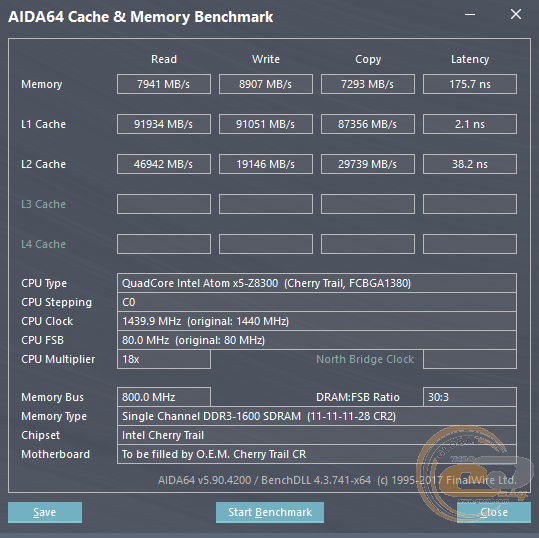Select the Memory Latency value 175.7 ns

[x=470, y=84]
